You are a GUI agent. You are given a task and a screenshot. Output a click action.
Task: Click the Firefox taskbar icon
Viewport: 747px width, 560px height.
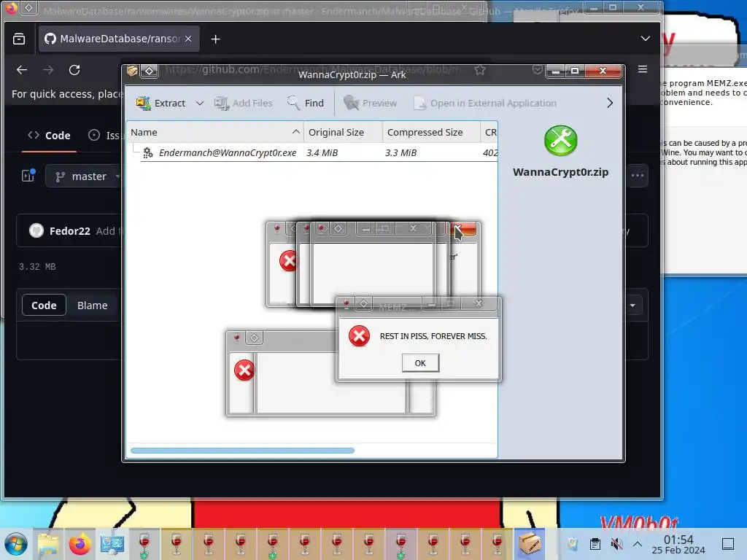pos(80,544)
